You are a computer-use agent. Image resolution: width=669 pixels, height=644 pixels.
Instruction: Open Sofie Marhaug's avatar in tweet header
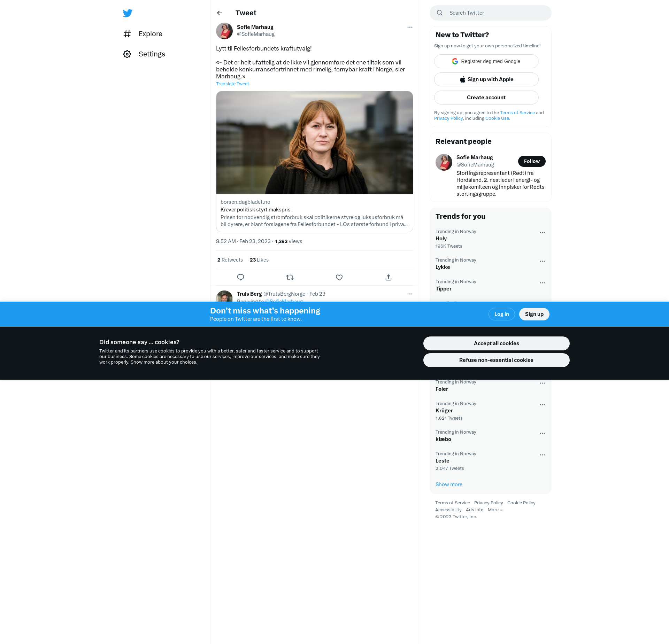tap(224, 31)
